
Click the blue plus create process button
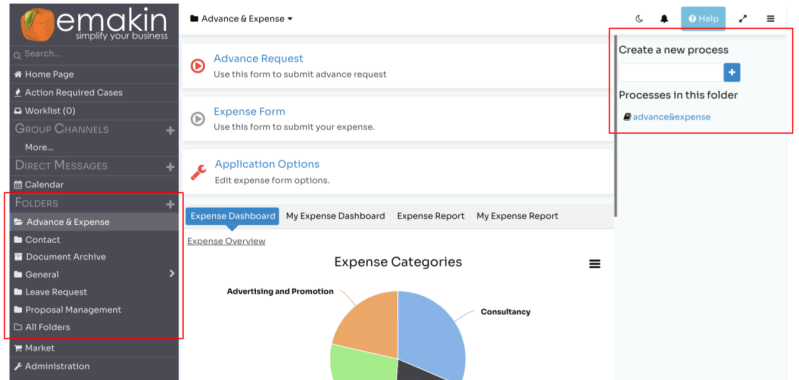732,73
